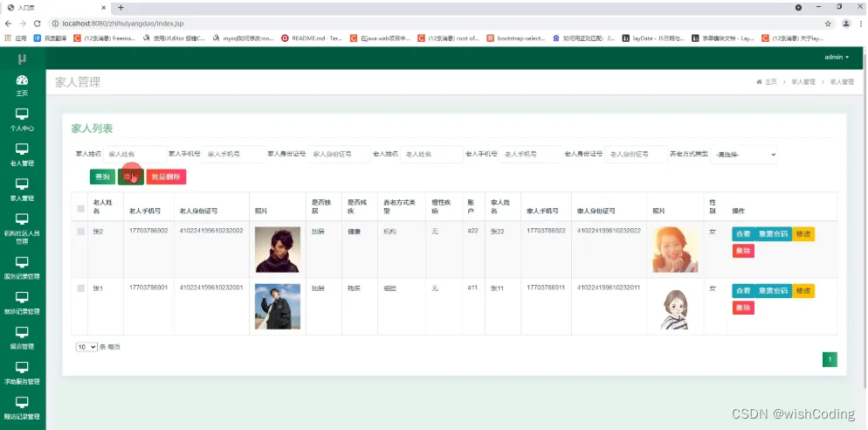Focus the 老人姓名 search field

(x=431, y=155)
